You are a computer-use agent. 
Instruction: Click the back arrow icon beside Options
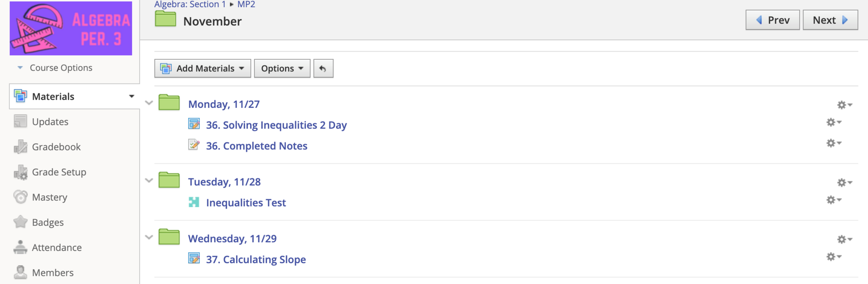pos(323,69)
